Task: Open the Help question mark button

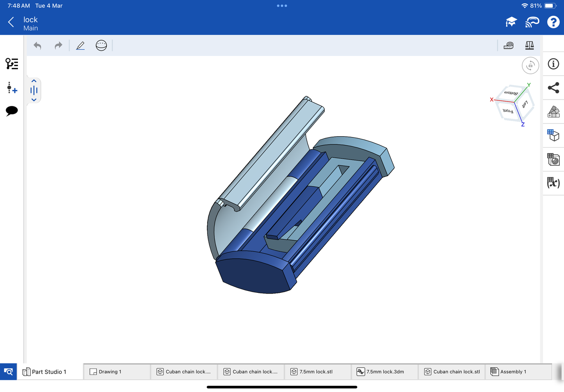Action: tap(553, 22)
